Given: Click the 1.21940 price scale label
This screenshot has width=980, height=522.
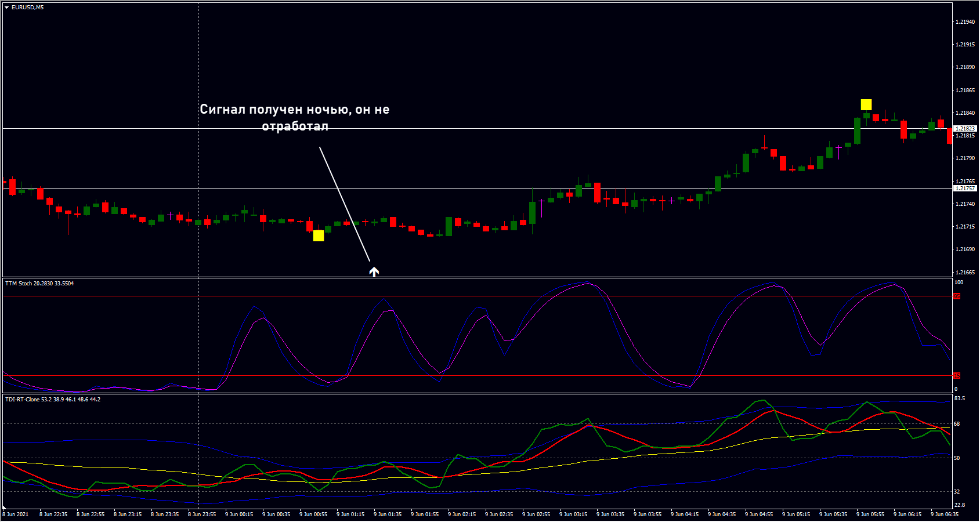Looking at the screenshot, I should click(x=964, y=22).
